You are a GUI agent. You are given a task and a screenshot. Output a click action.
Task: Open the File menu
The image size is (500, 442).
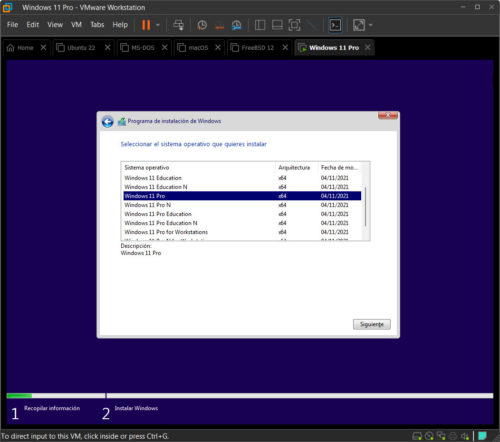click(12, 25)
